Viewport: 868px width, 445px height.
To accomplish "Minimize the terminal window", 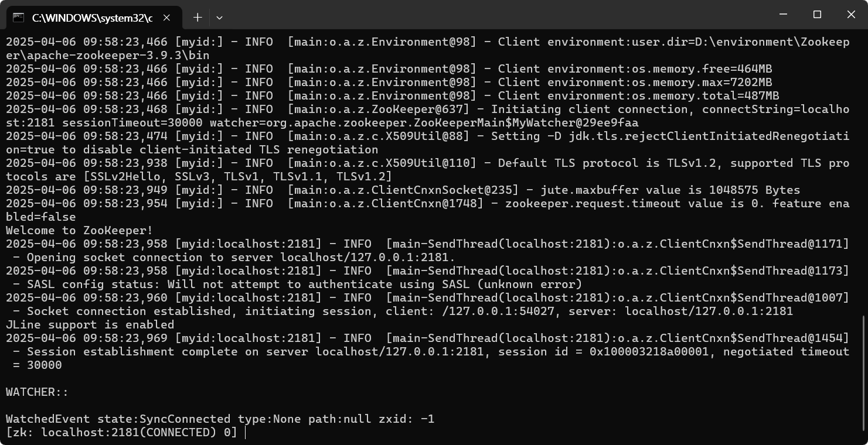I will point(783,15).
